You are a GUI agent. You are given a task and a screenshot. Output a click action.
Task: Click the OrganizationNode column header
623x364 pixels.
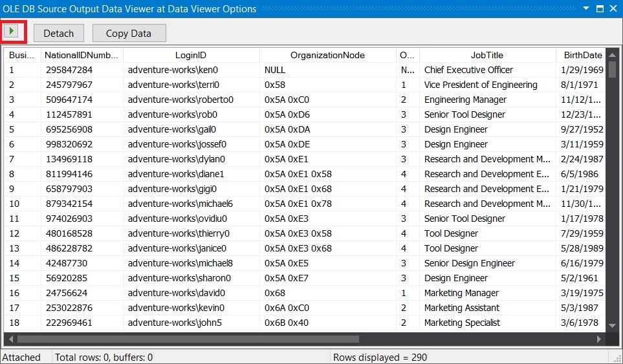point(328,55)
